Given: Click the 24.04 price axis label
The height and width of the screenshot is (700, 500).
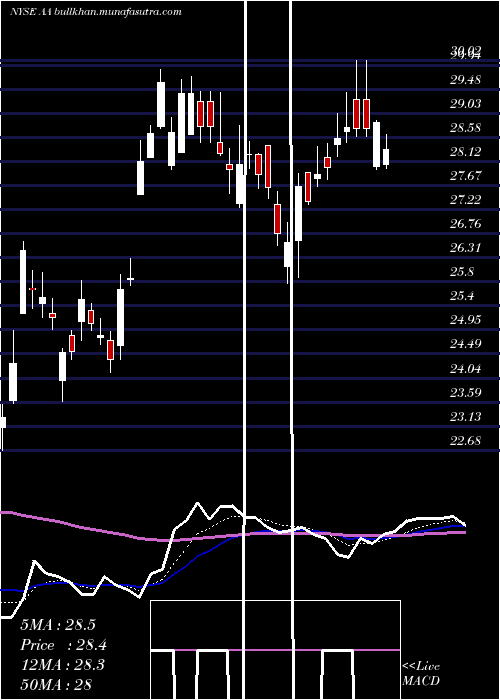Looking at the screenshot, I should point(465,369).
